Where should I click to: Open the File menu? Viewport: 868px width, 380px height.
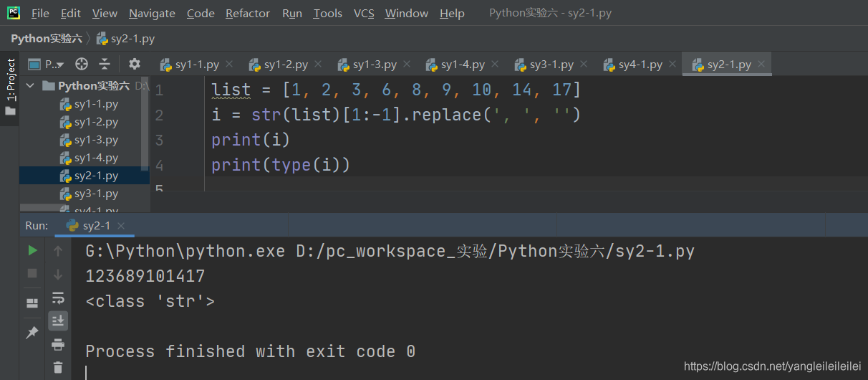[40, 13]
